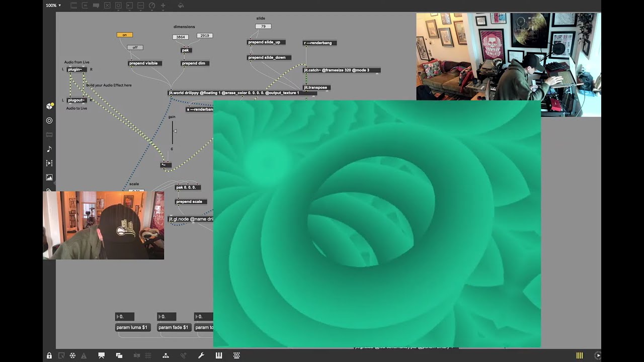Click the add comment toolbar icon
Viewport: 644px width, 362px height.
coord(96,6)
